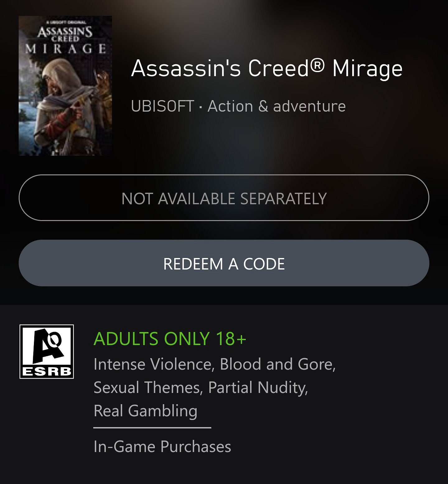Select the Real Gambling descriptor text
Screen dimensions: 448x484
tap(145, 411)
